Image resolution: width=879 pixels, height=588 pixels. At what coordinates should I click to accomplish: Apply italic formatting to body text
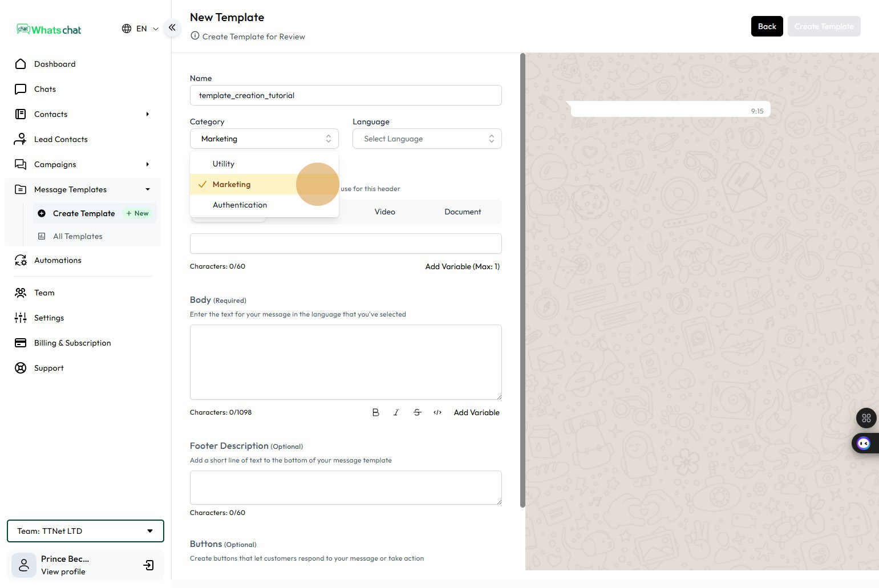coord(396,412)
